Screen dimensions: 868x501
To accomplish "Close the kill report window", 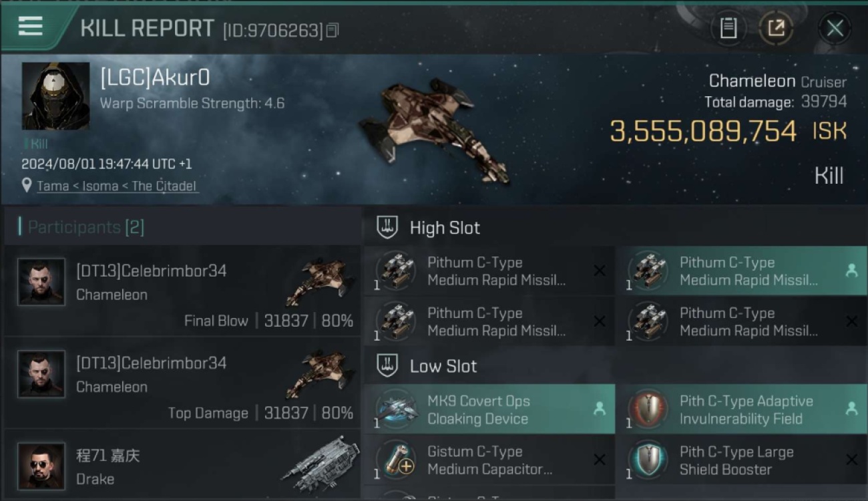I will pyautogui.click(x=835, y=28).
